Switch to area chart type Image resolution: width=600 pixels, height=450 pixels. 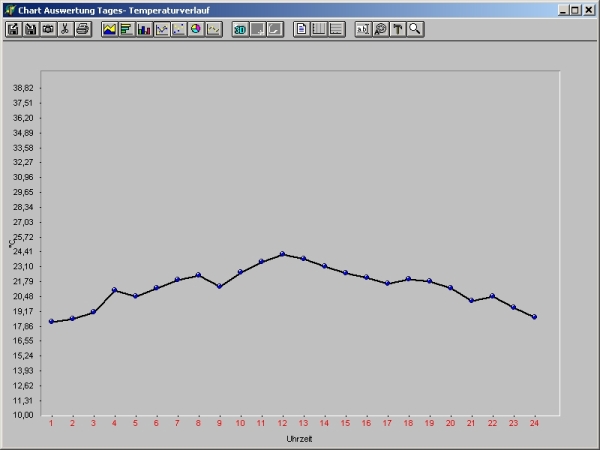coord(109,29)
